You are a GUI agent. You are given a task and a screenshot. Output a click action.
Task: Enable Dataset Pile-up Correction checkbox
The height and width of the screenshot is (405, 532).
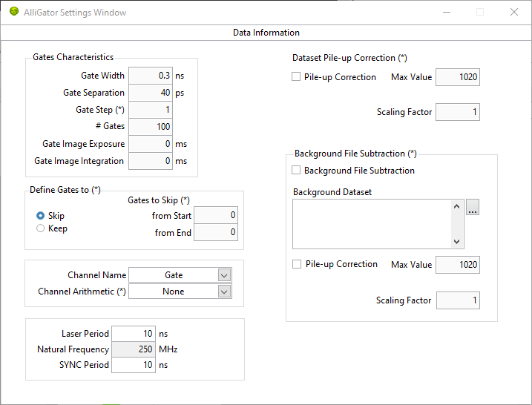[x=296, y=76]
